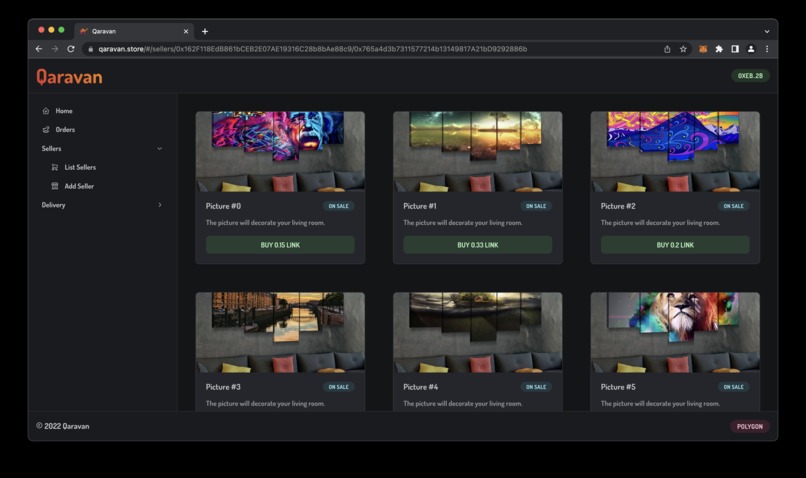Expand the Delivery section chevron
Screen dimensions: 806x478
[159, 205]
